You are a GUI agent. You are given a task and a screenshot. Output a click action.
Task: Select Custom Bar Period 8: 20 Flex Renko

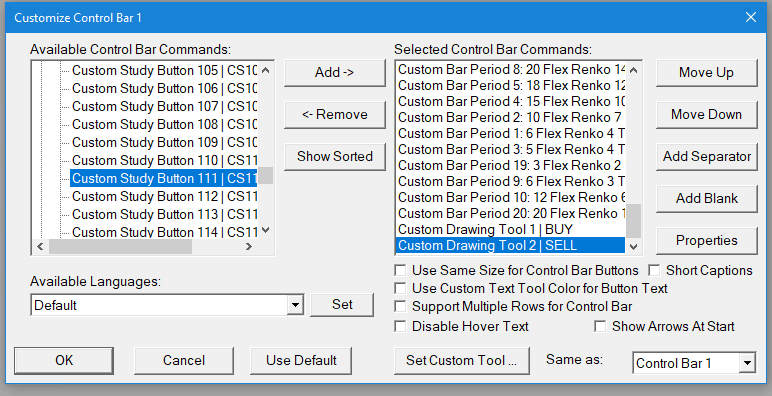point(511,69)
